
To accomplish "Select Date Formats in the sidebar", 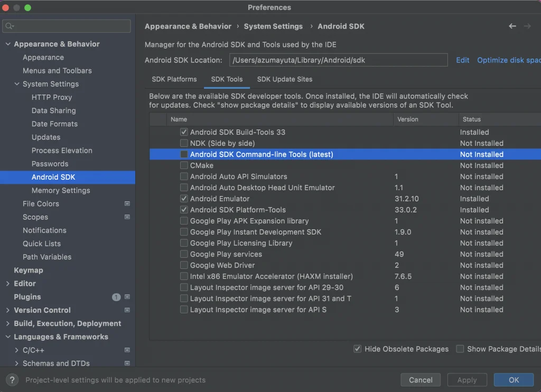I will [x=54, y=124].
